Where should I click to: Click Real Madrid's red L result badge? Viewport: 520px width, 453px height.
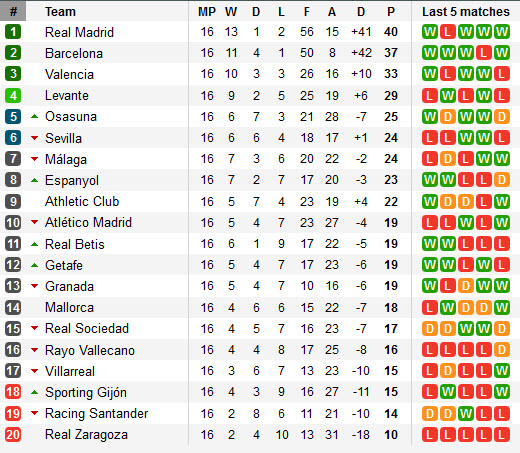[x=448, y=32]
